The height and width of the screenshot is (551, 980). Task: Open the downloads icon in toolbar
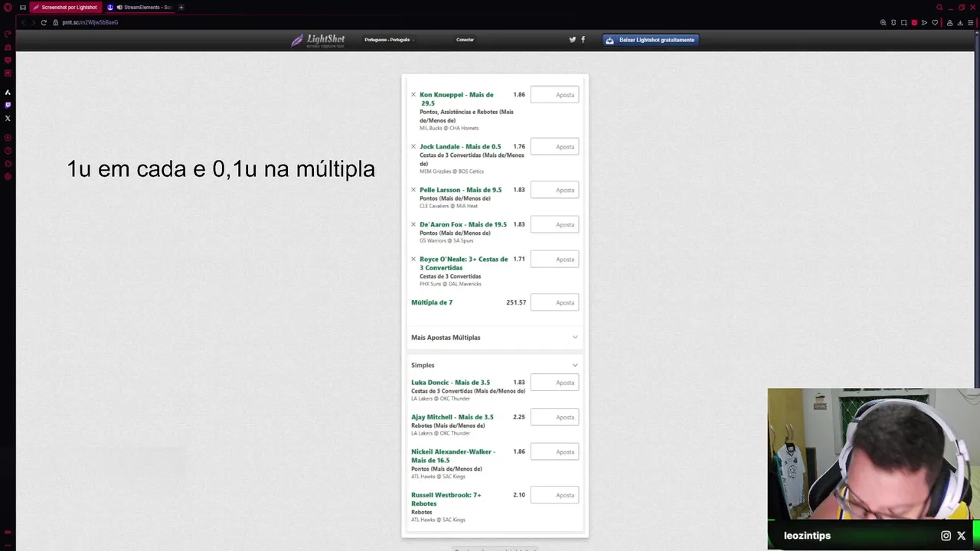pos(961,22)
